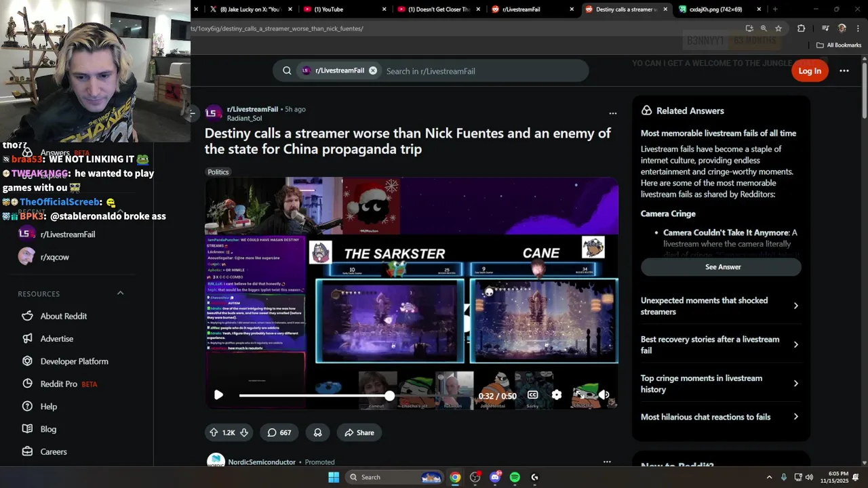
Task: Give an award to the post
Action: coord(317,432)
